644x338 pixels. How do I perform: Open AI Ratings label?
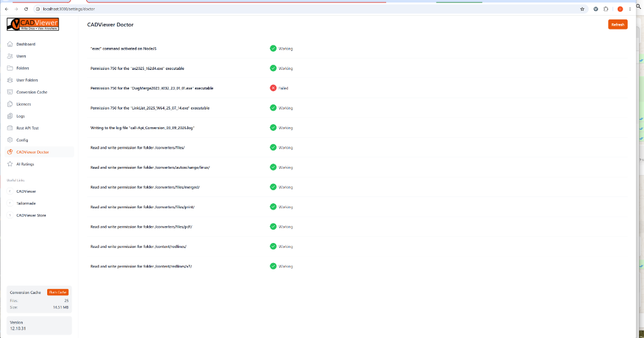25,164
